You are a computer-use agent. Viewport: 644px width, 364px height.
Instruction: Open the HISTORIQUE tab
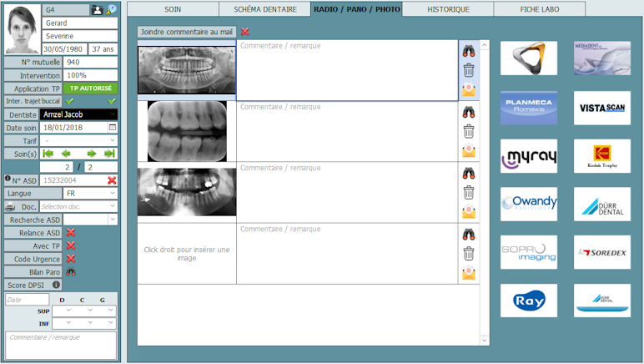coord(448,9)
